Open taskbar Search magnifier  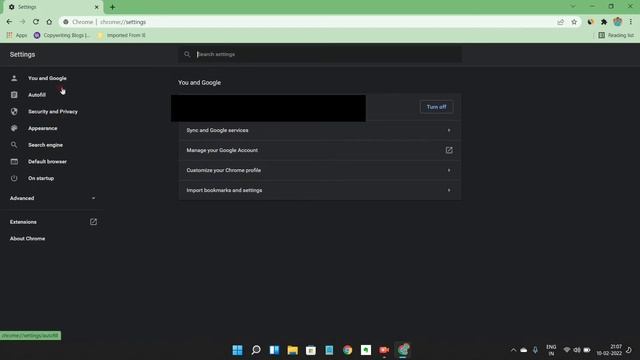coord(256,350)
